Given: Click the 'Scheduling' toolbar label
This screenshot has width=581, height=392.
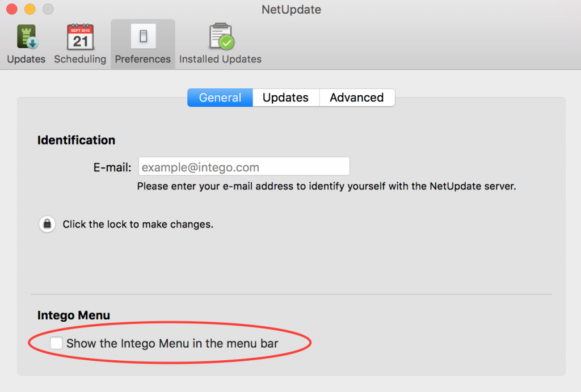Looking at the screenshot, I should click(80, 59).
